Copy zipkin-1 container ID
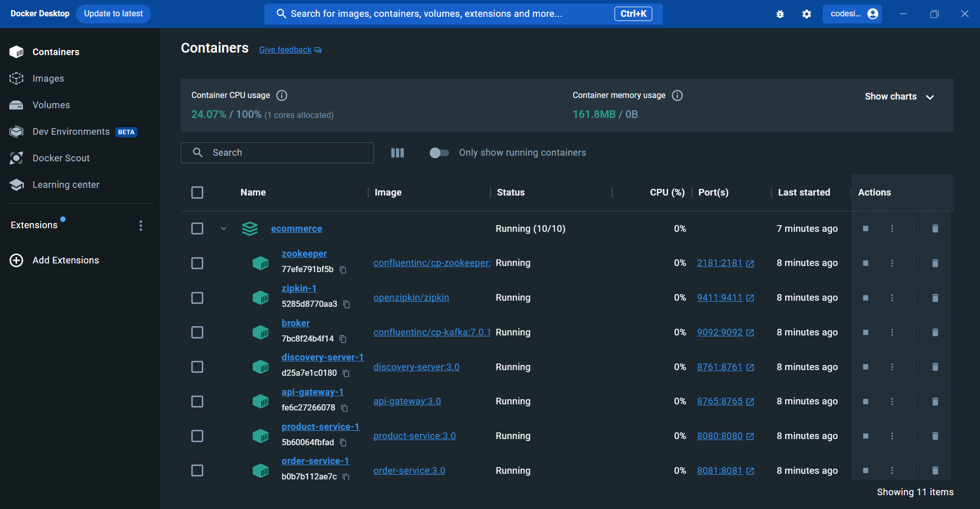 click(347, 304)
